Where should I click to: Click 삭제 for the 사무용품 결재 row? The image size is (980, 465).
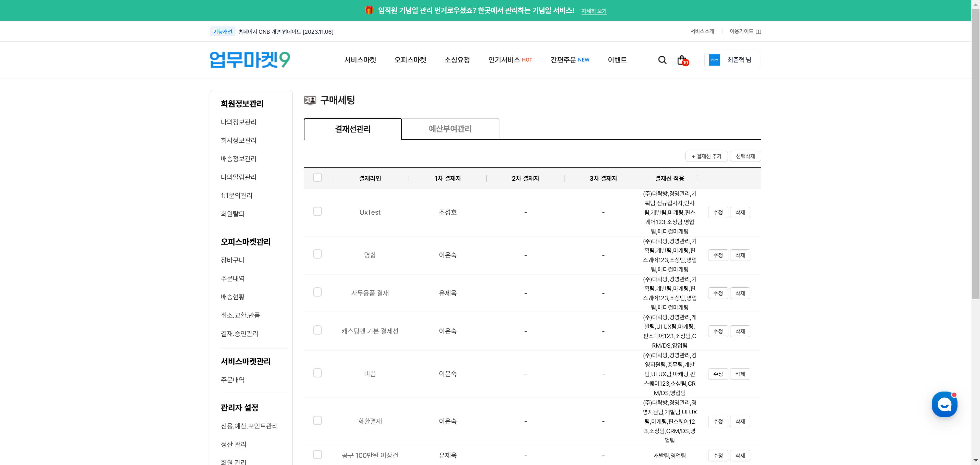pyautogui.click(x=740, y=293)
